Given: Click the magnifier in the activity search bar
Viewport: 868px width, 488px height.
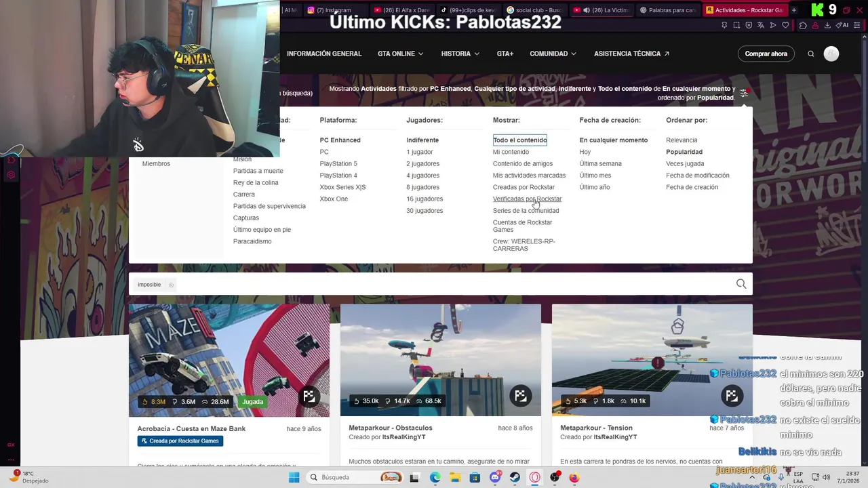Looking at the screenshot, I should click(x=741, y=284).
